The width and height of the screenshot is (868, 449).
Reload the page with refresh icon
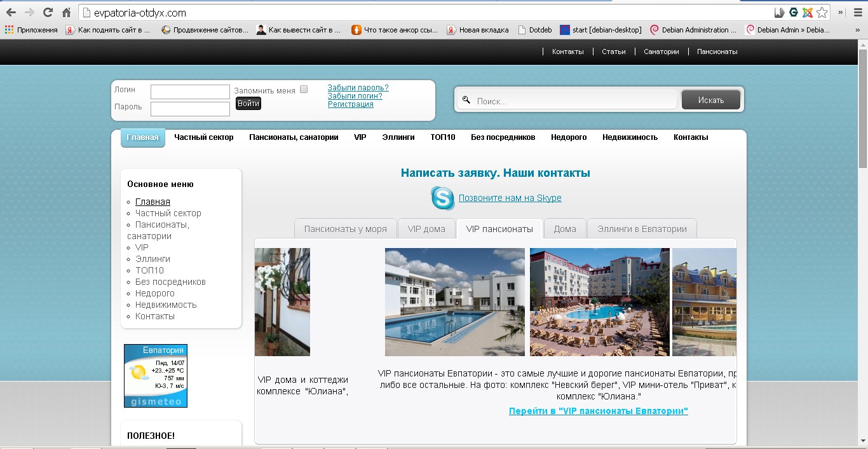(48, 13)
